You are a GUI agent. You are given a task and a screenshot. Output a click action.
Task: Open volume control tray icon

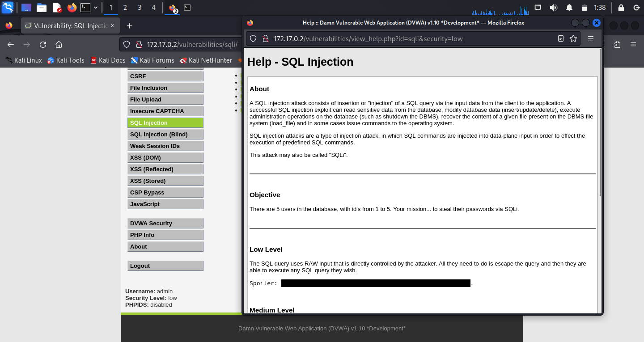click(x=553, y=8)
